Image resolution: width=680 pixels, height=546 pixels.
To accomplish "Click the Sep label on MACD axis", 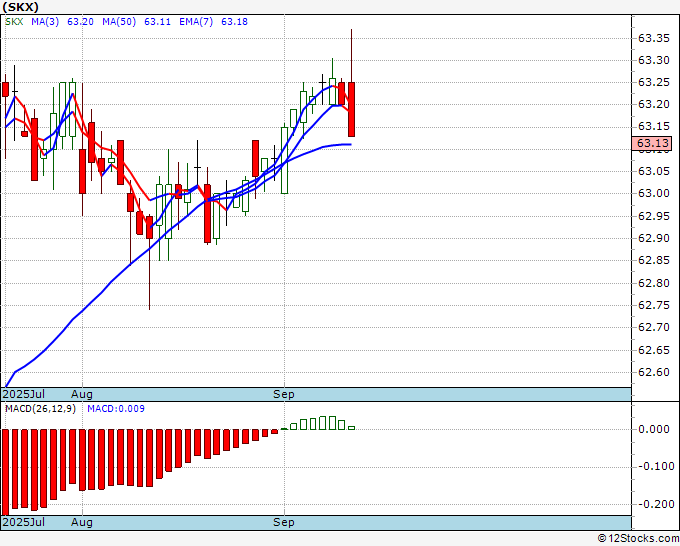I will click(x=284, y=522).
